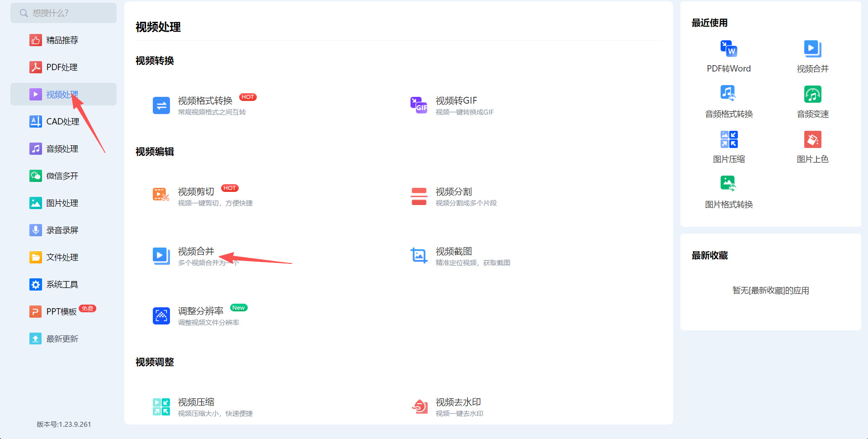Open the 视频转GIF tool icon
868x439 pixels.
coord(419,105)
